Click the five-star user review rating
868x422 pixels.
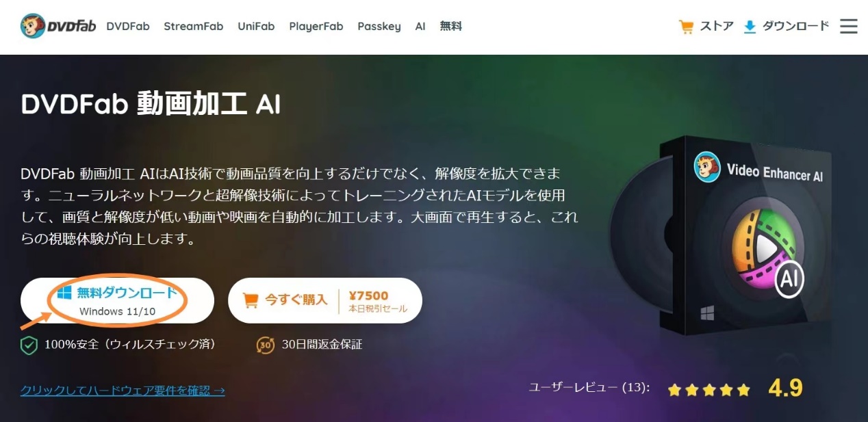[709, 390]
